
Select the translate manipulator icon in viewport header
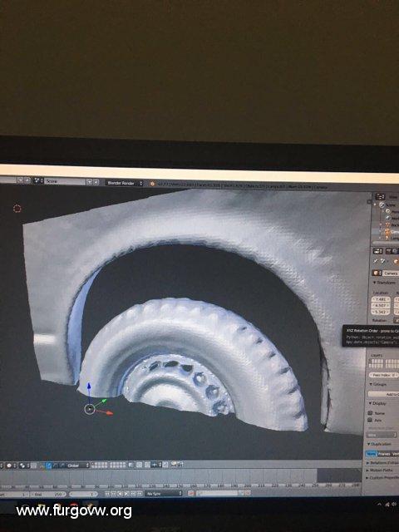point(48,465)
